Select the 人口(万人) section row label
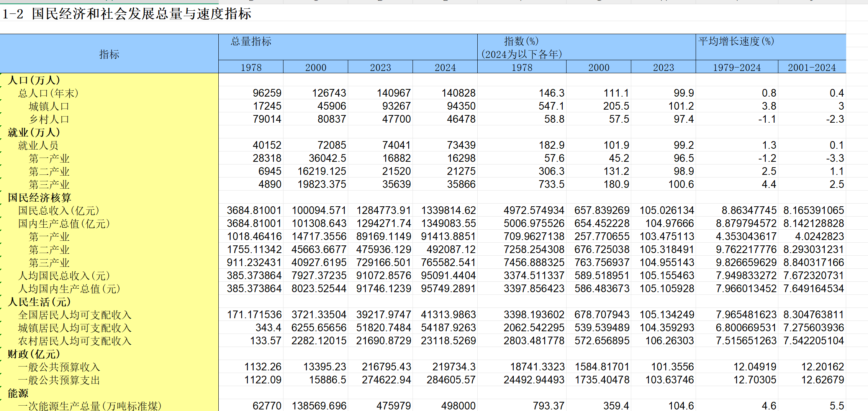 pos(34,80)
